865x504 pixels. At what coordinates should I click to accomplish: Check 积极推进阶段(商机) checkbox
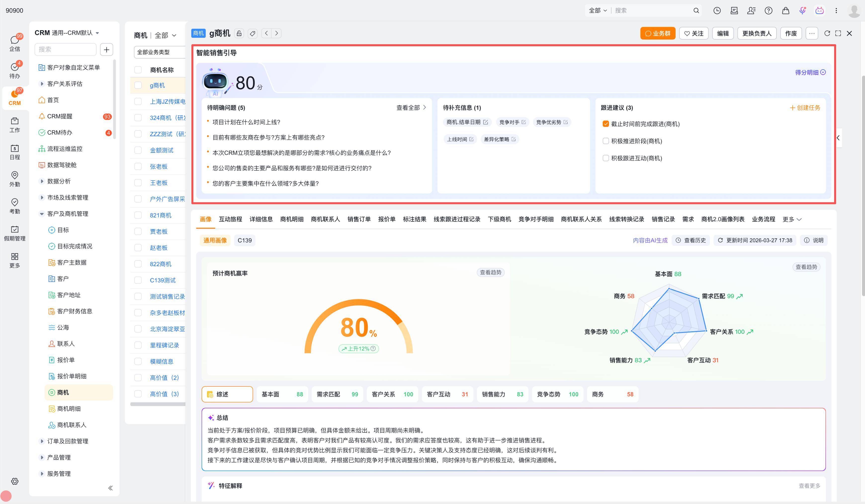click(x=605, y=141)
